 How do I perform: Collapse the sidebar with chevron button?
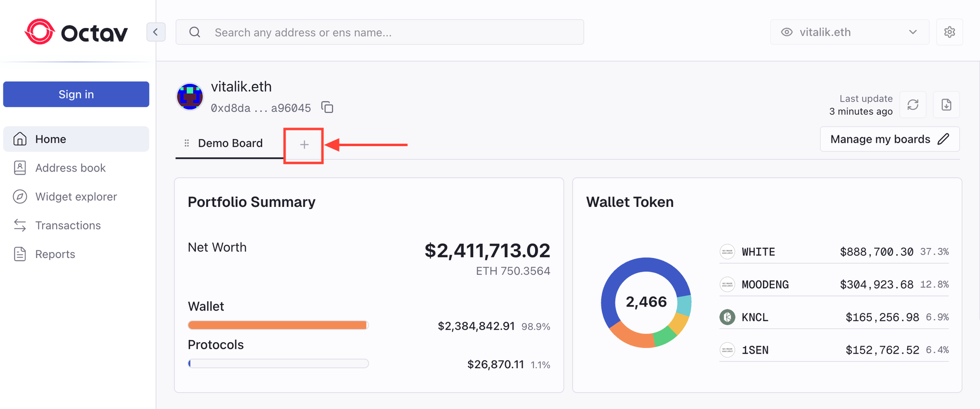click(x=156, y=32)
